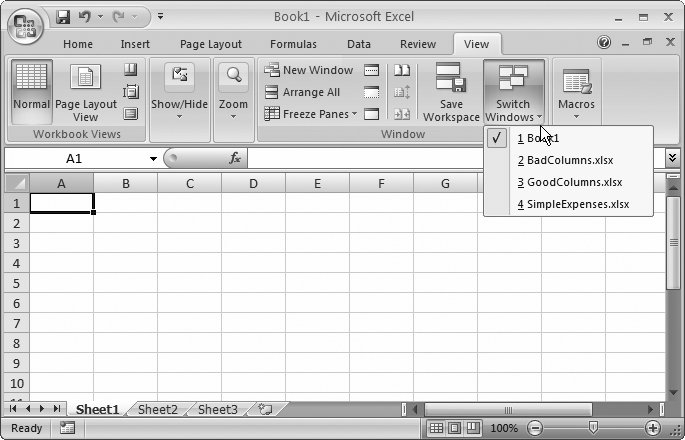Switch to the Sheet2 worksheet tab
Screen dimensions: 685x440
(157, 409)
